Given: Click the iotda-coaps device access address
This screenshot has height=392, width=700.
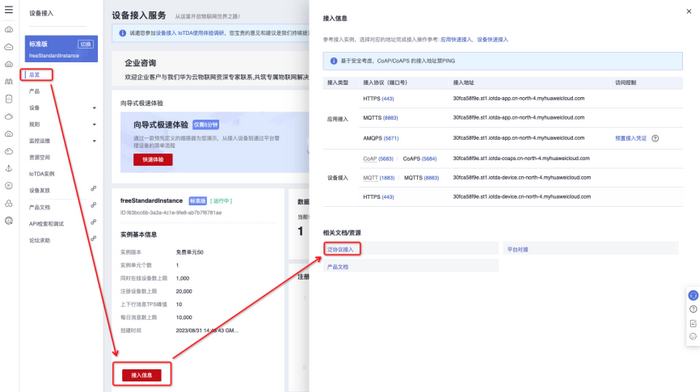Looking at the screenshot, I should [521, 158].
